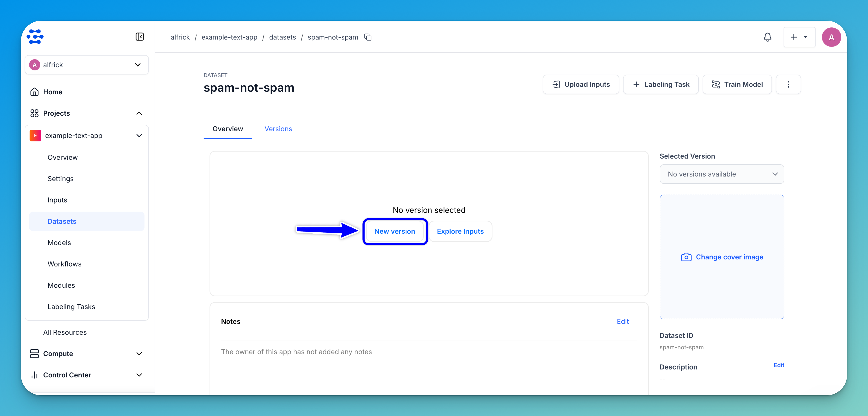Collapse the Projects section
868x416 pixels.
pos(139,113)
